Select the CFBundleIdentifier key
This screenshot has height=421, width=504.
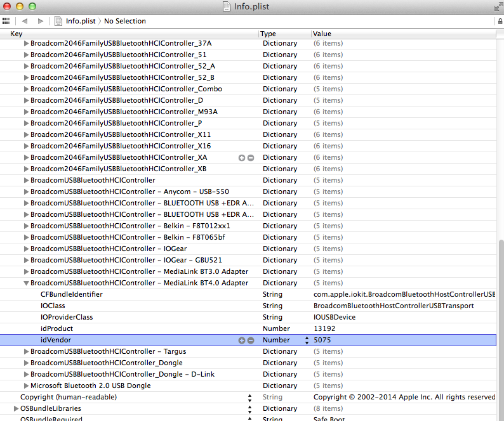pyautogui.click(x=71, y=294)
